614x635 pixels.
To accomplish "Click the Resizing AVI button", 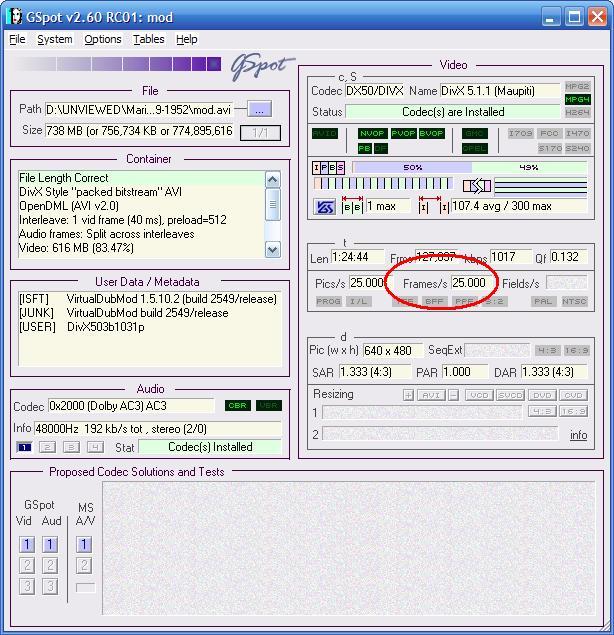I will tap(431, 395).
